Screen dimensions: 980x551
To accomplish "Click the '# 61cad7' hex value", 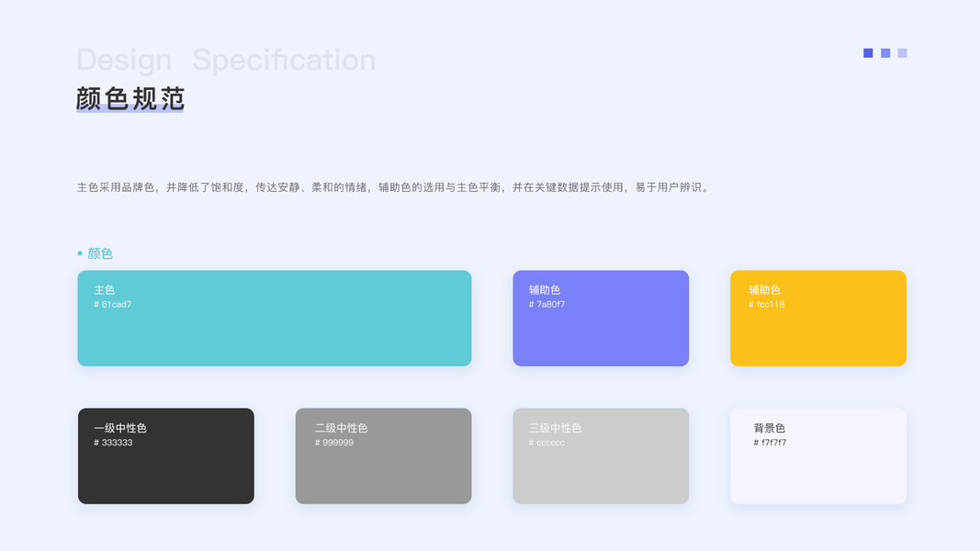I will tap(112, 304).
